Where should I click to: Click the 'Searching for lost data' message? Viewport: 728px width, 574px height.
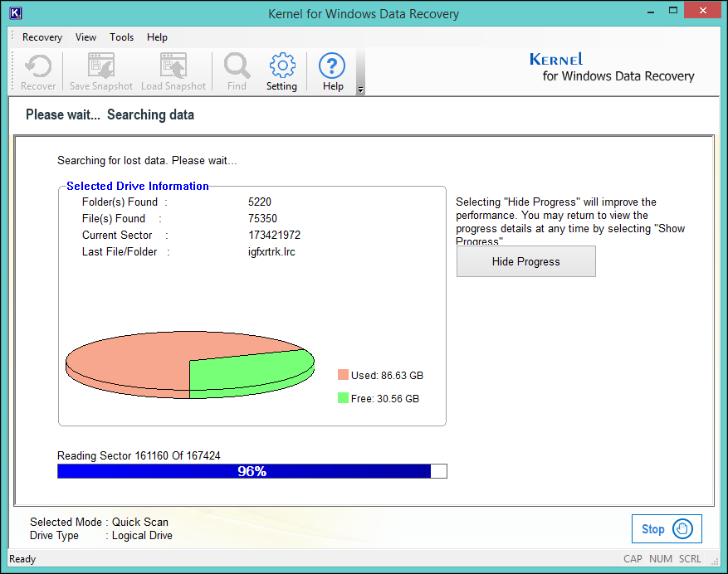tap(147, 161)
